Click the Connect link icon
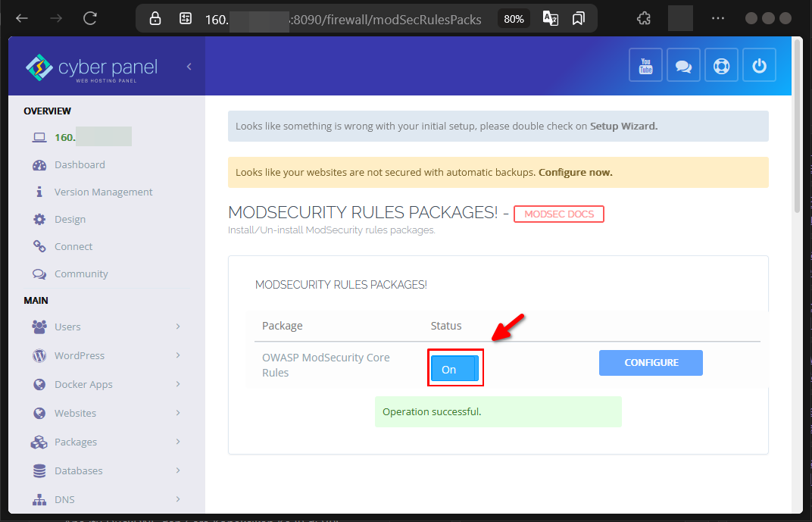Screen dimensions: 812x522 (39, 246)
